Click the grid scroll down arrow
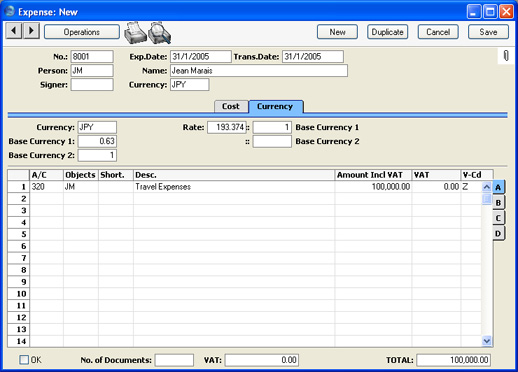 tap(487, 341)
